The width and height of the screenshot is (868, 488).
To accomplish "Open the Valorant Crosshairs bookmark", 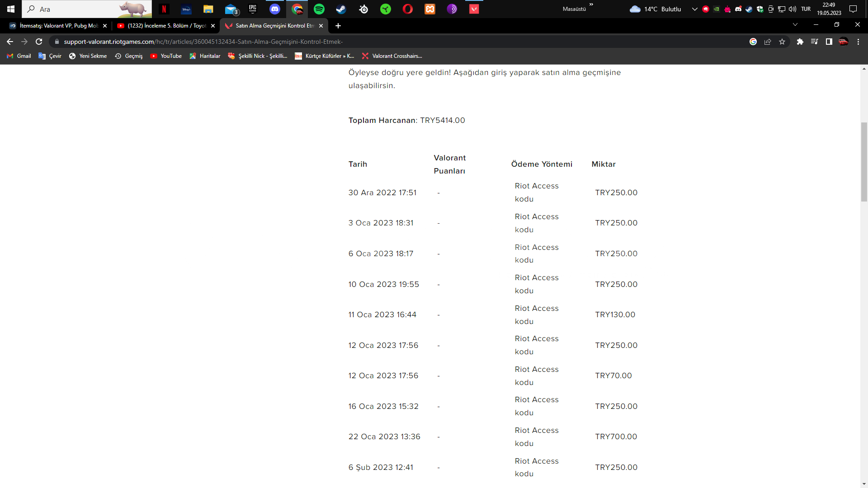I will coord(392,56).
